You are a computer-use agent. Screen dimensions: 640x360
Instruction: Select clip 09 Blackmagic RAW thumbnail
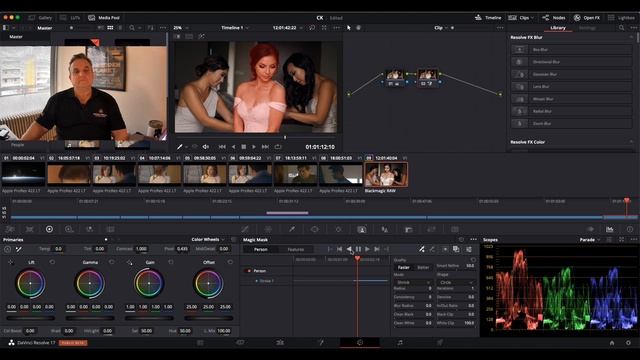click(386, 174)
